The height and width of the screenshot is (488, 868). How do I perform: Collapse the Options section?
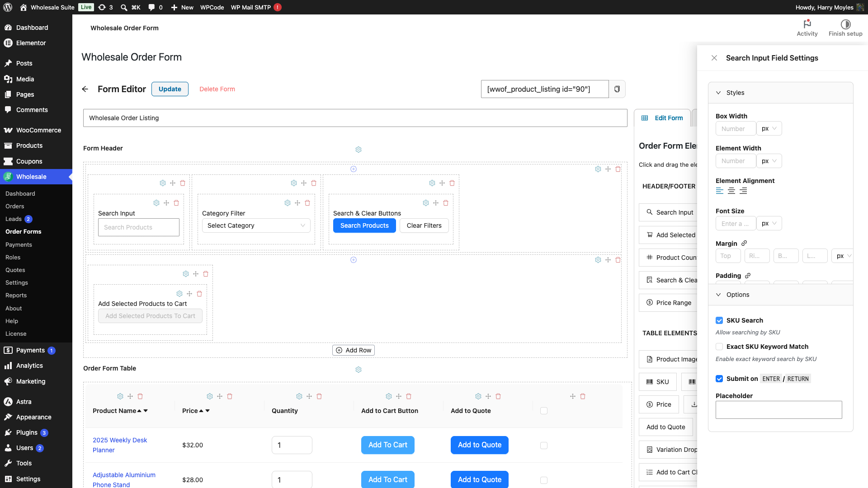pyautogui.click(x=781, y=295)
